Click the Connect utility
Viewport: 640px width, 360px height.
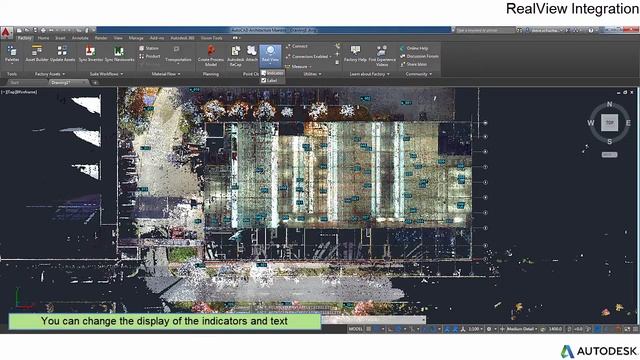pyautogui.click(x=297, y=47)
